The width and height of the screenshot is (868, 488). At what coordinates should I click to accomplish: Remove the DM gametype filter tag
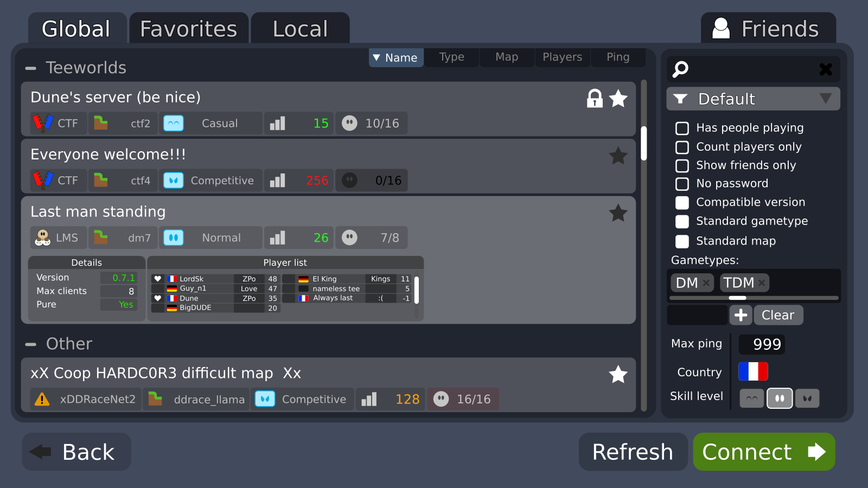pos(706,282)
